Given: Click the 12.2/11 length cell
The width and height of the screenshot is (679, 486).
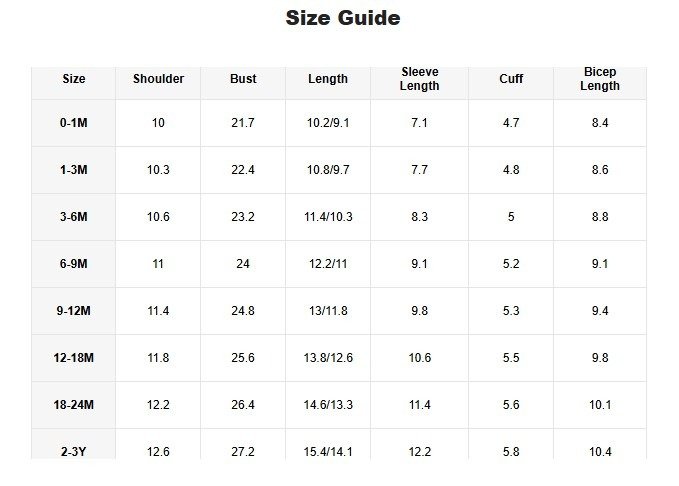Looking at the screenshot, I should [328, 264].
